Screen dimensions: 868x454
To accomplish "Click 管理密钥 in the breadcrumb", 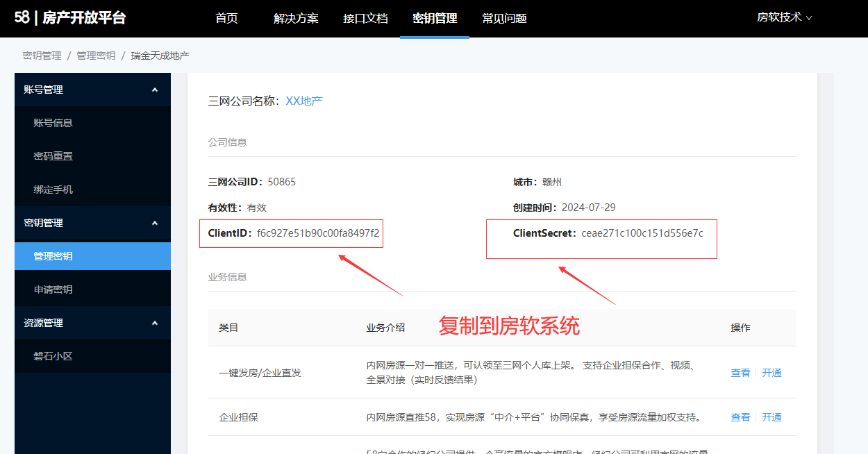I will coord(96,56).
